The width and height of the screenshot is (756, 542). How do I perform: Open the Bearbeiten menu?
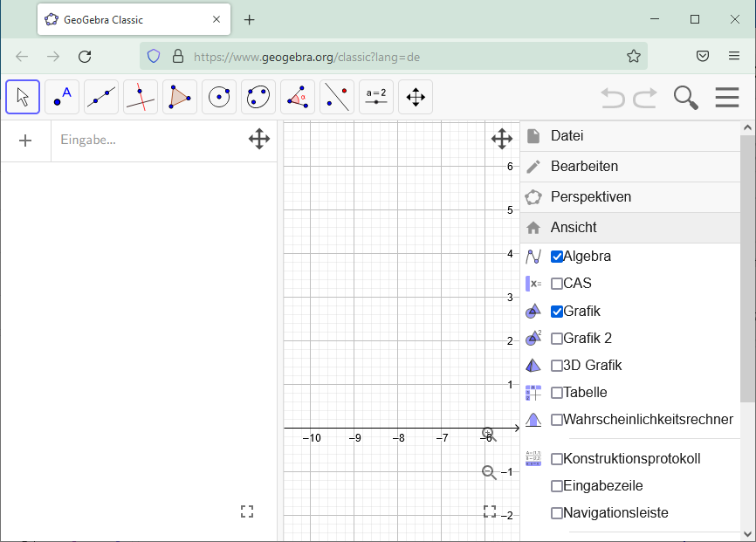point(583,166)
